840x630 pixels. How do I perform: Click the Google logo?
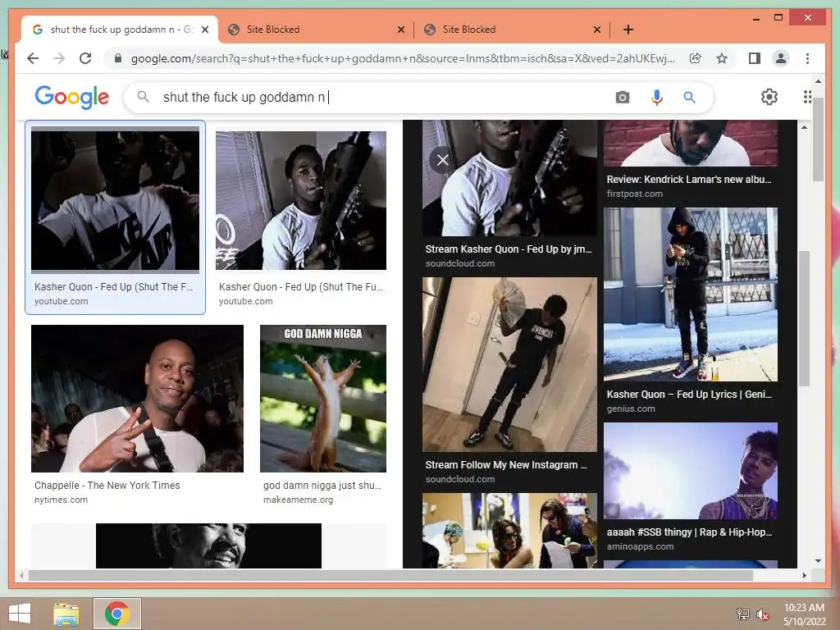pyautogui.click(x=72, y=97)
